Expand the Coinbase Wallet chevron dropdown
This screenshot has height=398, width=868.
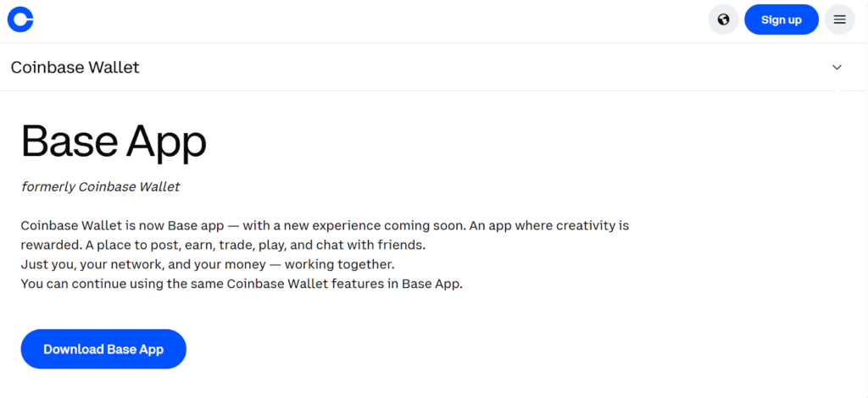pos(837,67)
